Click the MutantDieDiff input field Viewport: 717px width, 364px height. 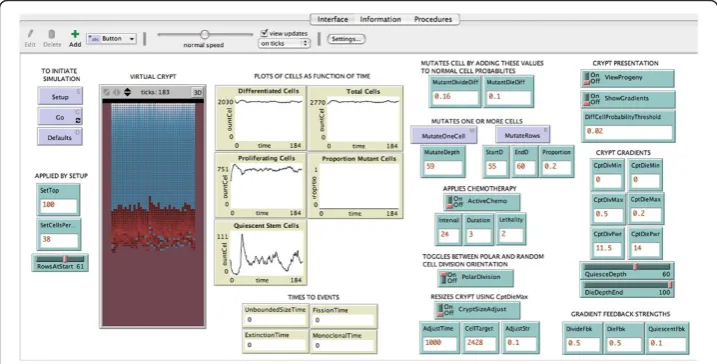(508, 97)
